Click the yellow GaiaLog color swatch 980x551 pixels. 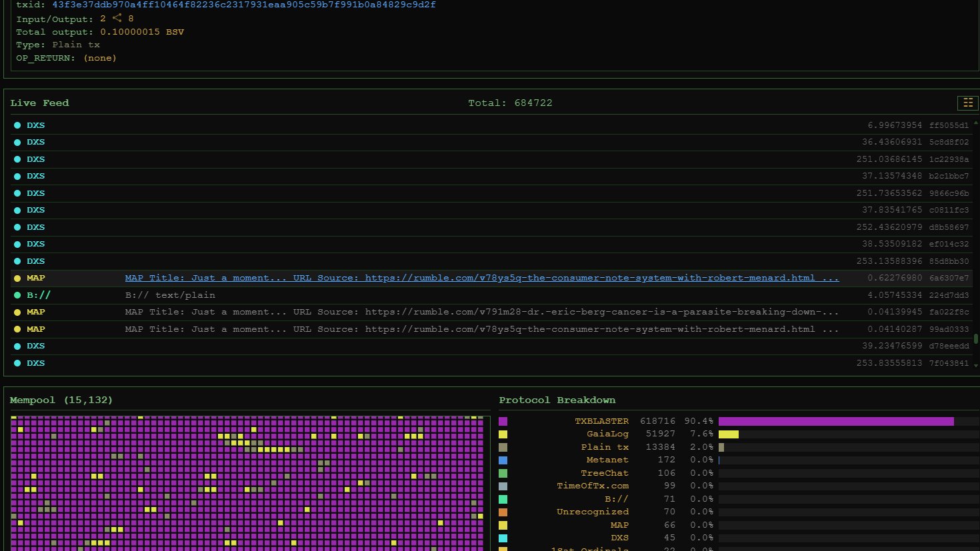[503, 434]
